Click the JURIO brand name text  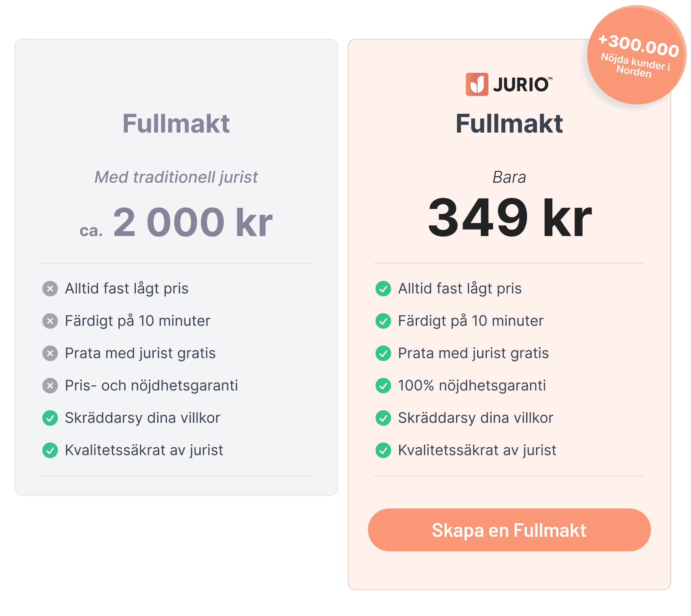coord(522,85)
